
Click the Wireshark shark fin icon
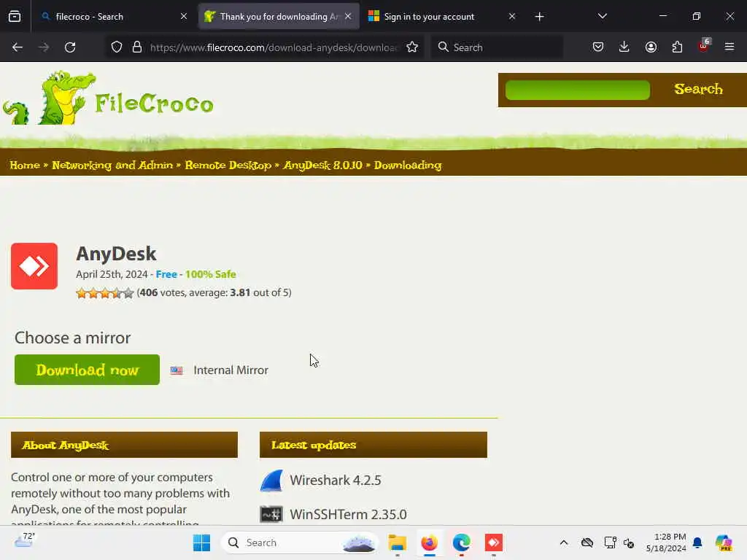click(271, 481)
